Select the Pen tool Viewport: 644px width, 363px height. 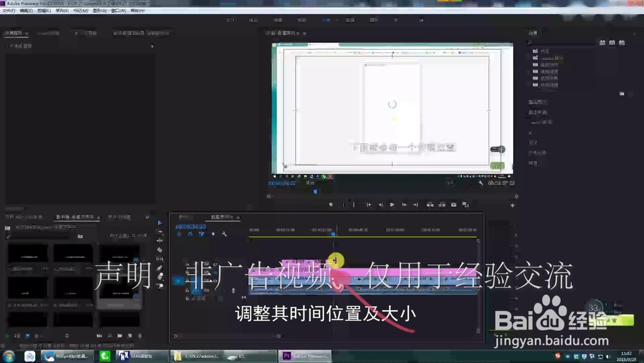[160, 268]
